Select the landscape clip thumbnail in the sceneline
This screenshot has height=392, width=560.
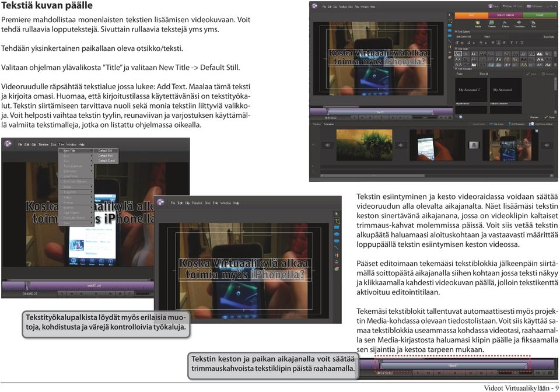point(364,145)
